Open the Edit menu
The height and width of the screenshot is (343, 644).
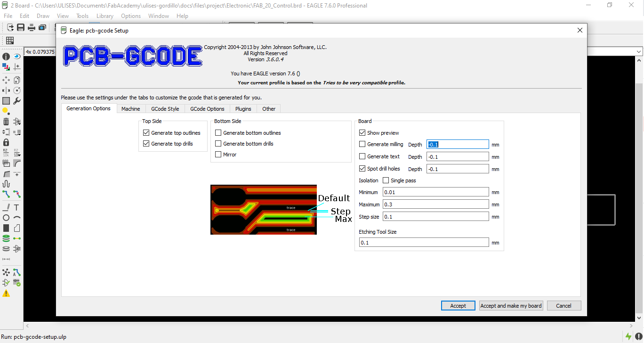pyautogui.click(x=24, y=16)
